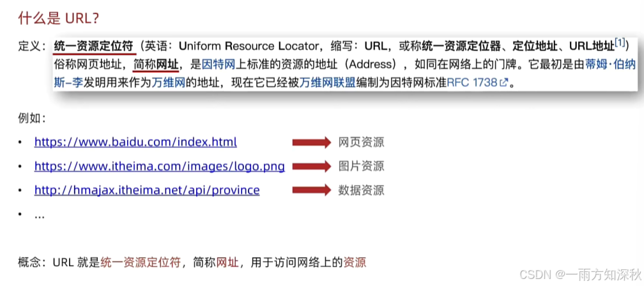Click the 图片资源 label
Screen dimensions: 644x286
(x=362, y=166)
